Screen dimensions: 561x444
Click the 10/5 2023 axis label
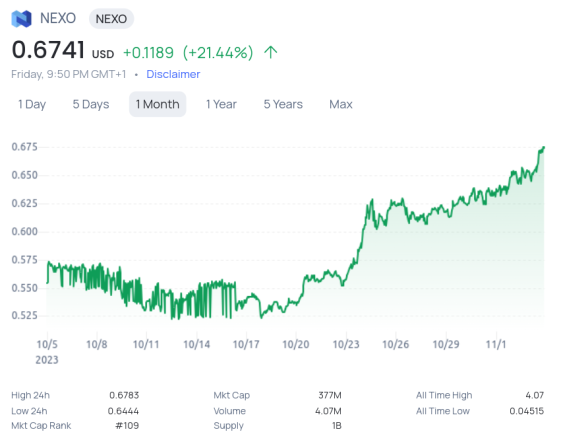pyautogui.click(x=47, y=352)
